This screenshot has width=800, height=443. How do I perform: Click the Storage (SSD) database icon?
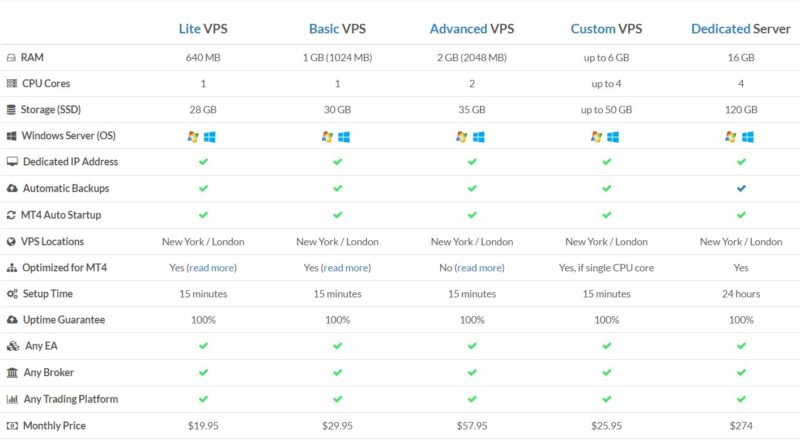coord(11,110)
